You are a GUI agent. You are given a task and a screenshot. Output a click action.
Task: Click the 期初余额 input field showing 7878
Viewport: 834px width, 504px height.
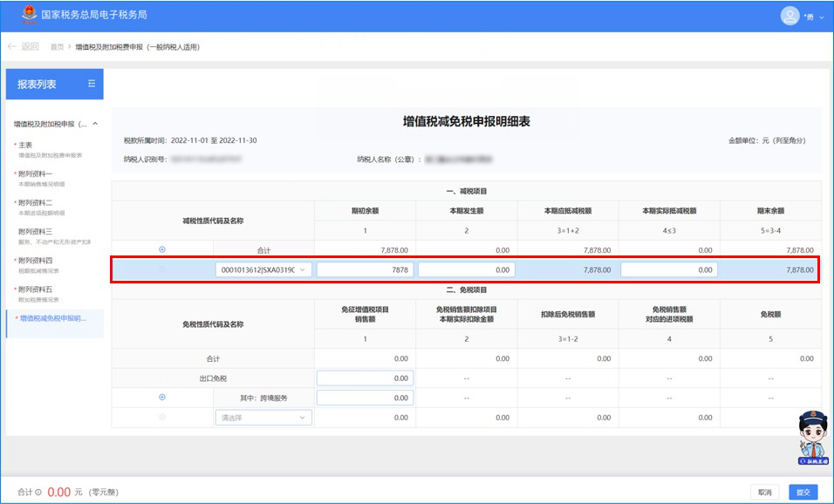[365, 270]
